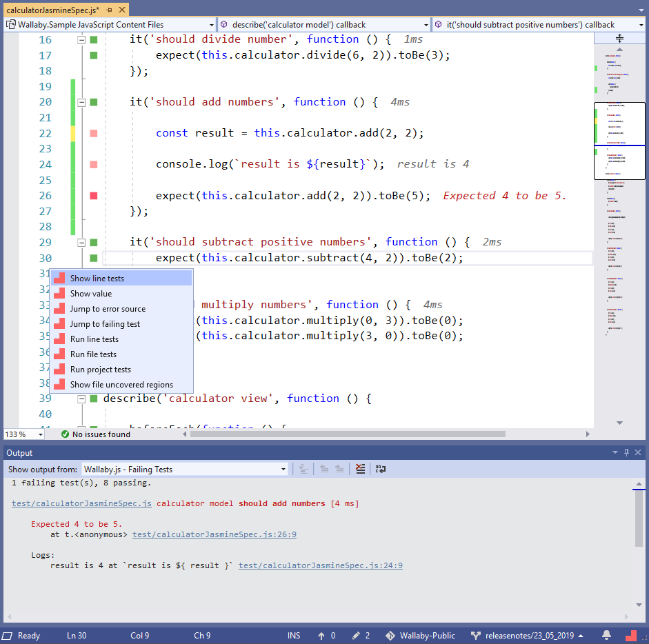This screenshot has height=644, width=649.
Task: Select 'Run line tests' menu entry
Action: (x=121, y=339)
